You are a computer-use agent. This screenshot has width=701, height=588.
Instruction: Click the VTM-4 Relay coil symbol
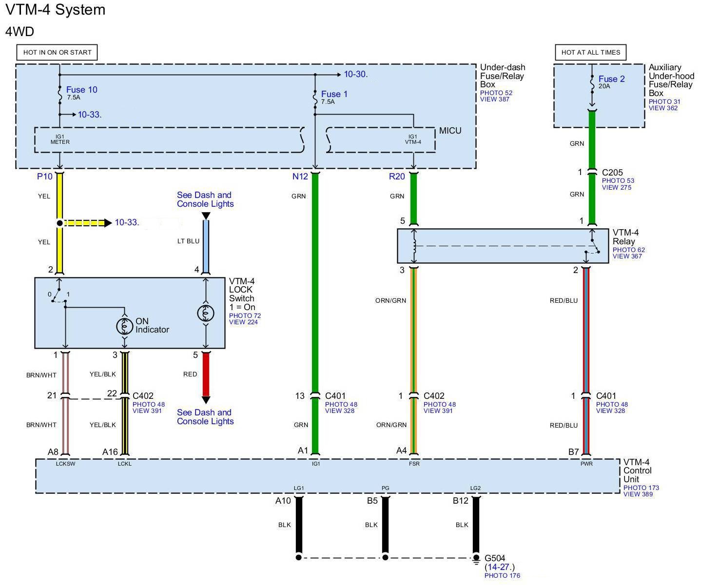pos(414,246)
